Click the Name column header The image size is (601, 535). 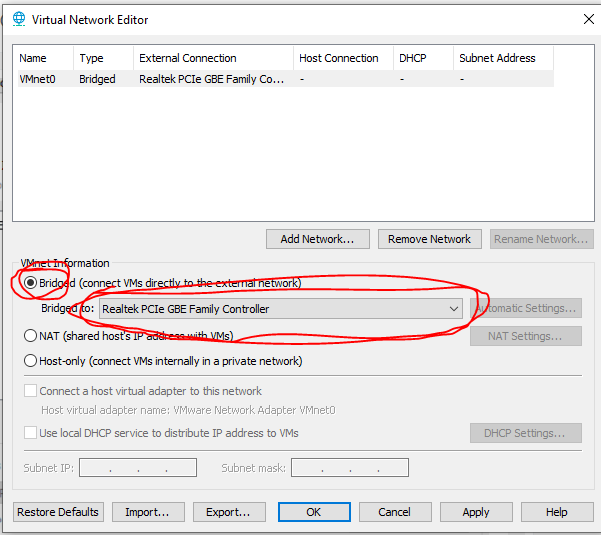pos(45,58)
